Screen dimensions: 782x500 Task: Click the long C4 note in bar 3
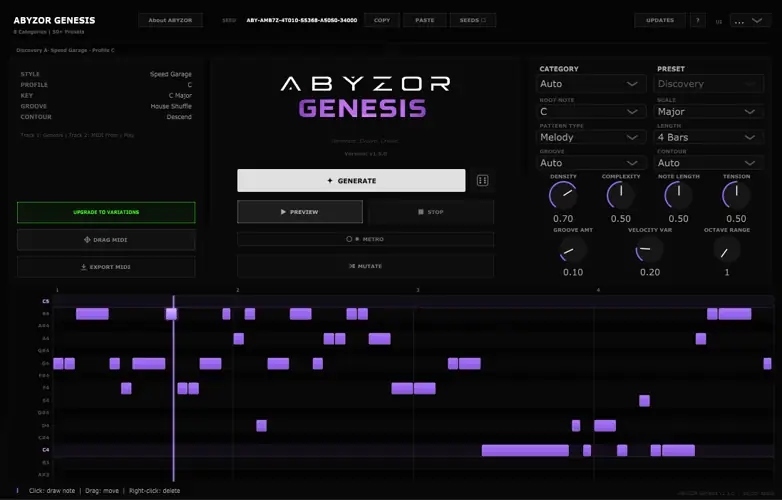(x=525, y=451)
